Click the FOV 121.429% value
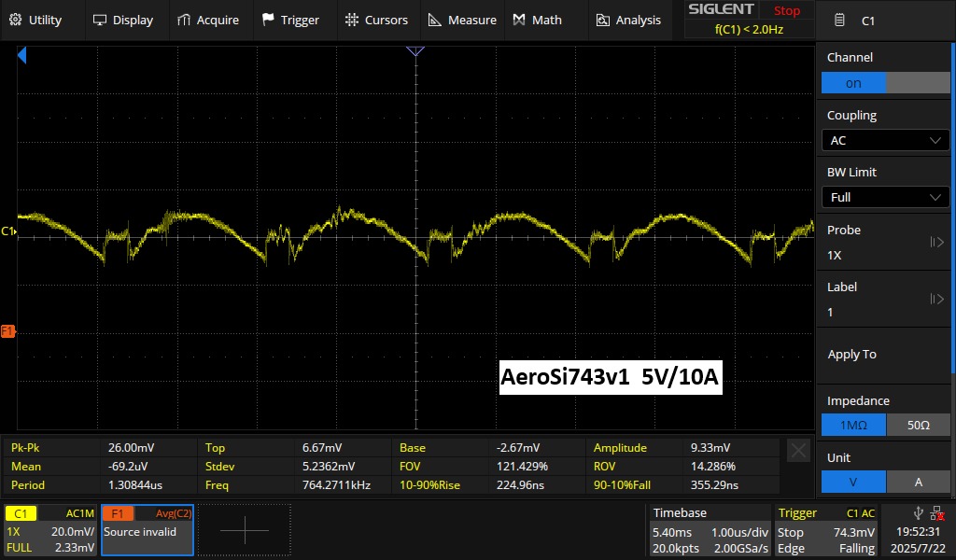This screenshot has width=956, height=560. [522, 466]
